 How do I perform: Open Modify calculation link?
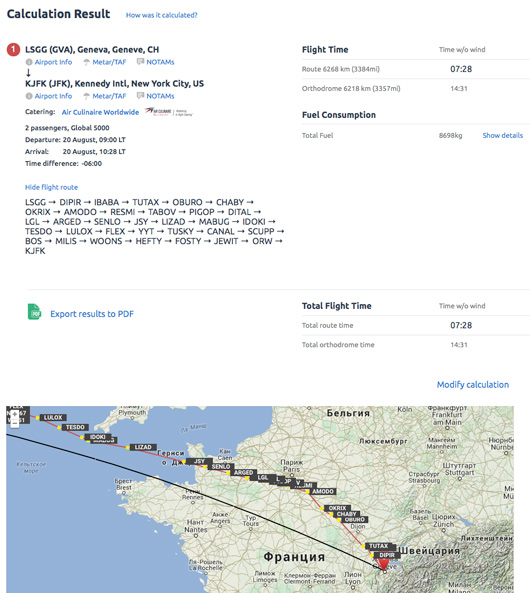(x=472, y=385)
